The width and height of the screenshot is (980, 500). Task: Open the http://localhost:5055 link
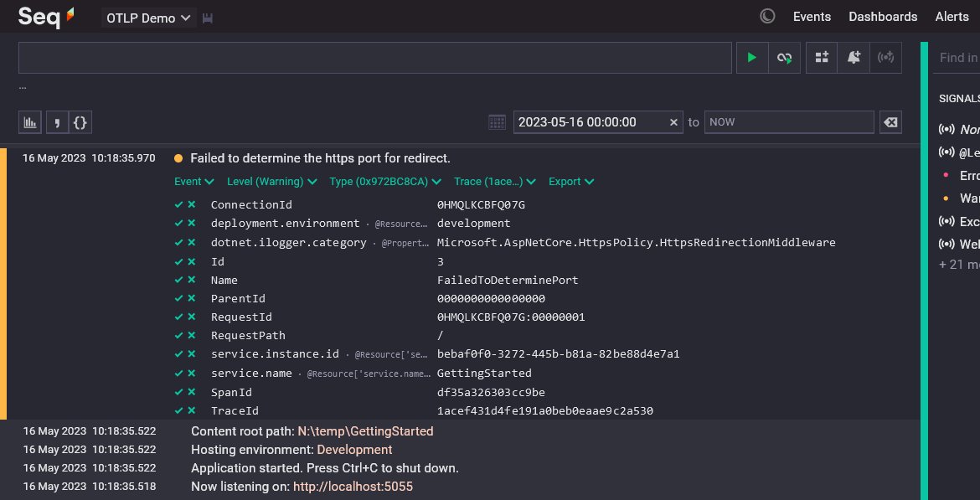(x=352, y=486)
